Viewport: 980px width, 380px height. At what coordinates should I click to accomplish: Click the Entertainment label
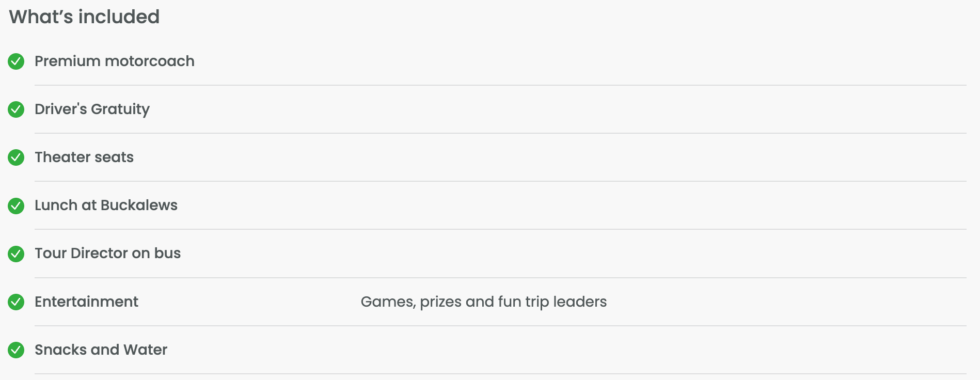point(86,302)
